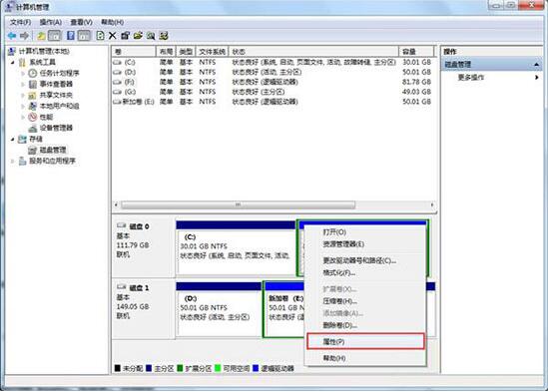
Task: Open the 更多操作 submenu arrow
Action: click(x=536, y=77)
